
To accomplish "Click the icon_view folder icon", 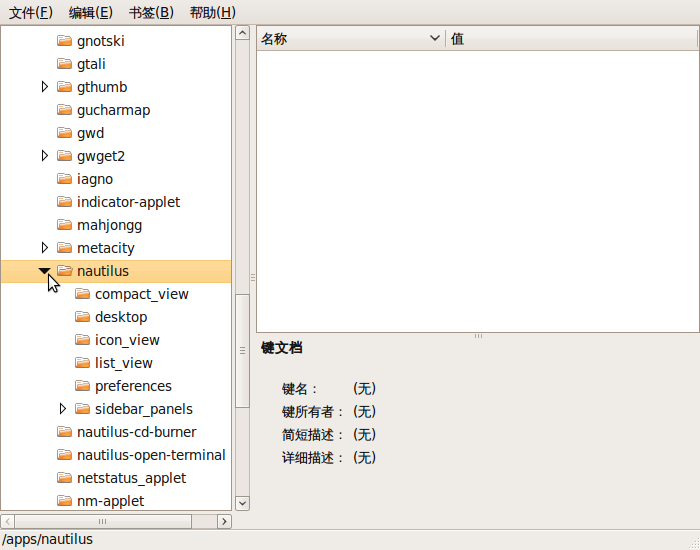I will coord(82,340).
